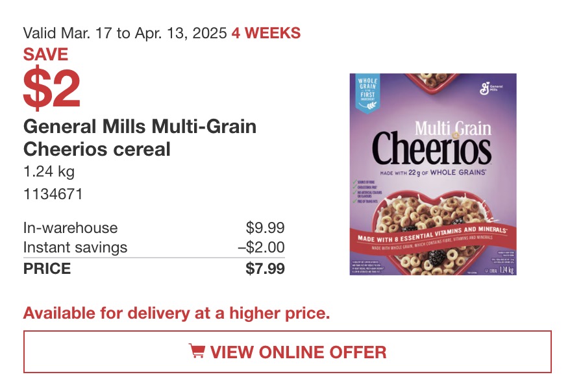
Task: Click the VIEW ONLINE OFFER button
Action: click(x=288, y=352)
